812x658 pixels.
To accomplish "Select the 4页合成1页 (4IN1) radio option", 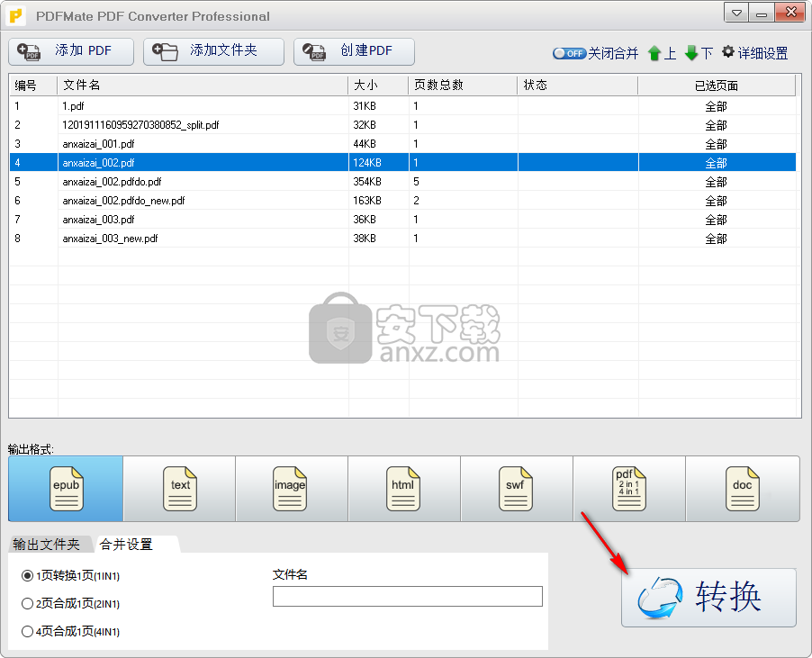I will pos(27,631).
